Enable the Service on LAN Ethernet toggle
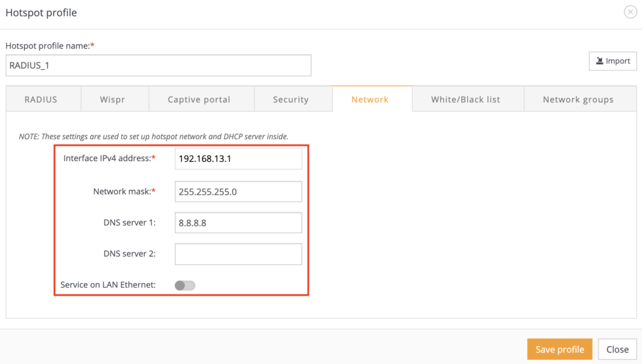Image resolution: width=642 pixels, height=364 pixels. tap(185, 285)
